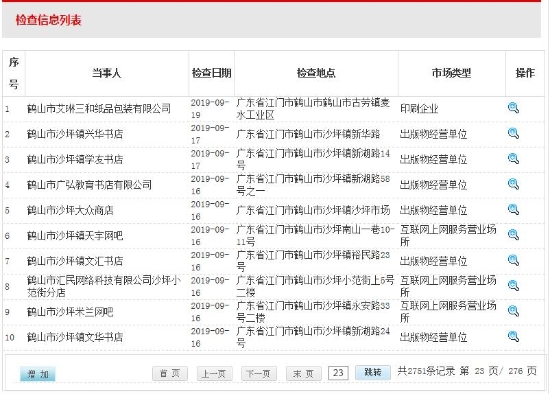View record of 鹤山市沙坪镇文汇书店
Screen dimensions: 550x394
coord(513,260)
